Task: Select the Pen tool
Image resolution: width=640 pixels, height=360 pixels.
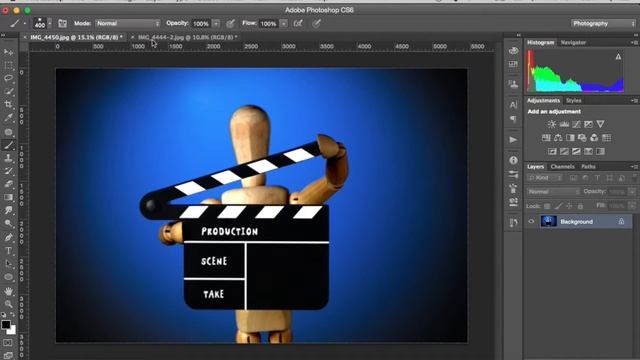Action: 8,237
